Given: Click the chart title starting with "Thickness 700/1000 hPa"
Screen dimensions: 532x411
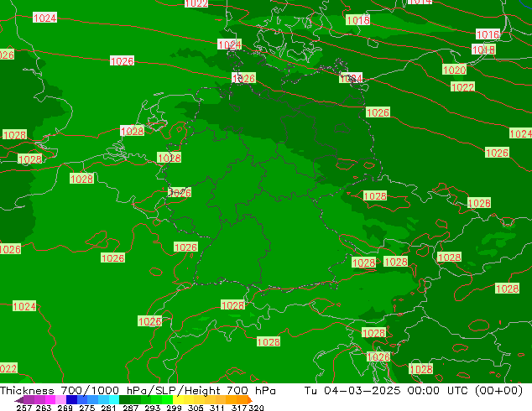Looking at the screenshot, I should [x=138, y=391].
